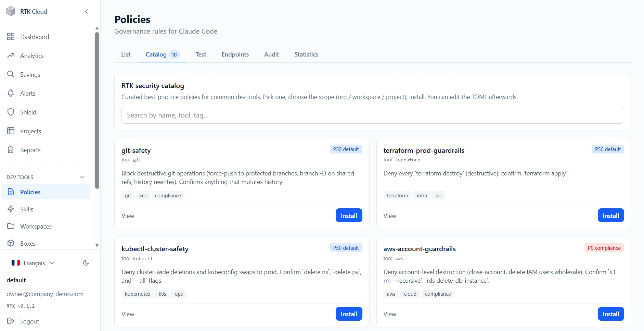Switch to the Endpoints tab
644x331 pixels.
click(x=235, y=54)
